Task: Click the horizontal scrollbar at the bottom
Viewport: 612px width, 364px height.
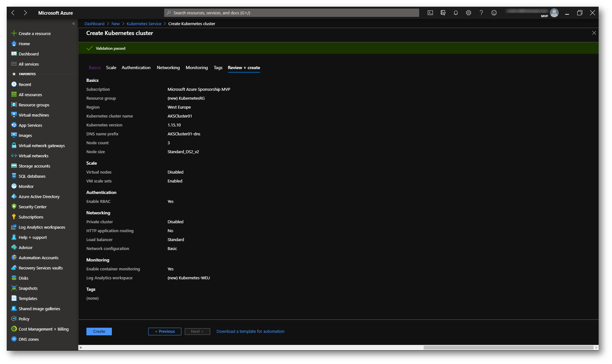Action: 508,347
